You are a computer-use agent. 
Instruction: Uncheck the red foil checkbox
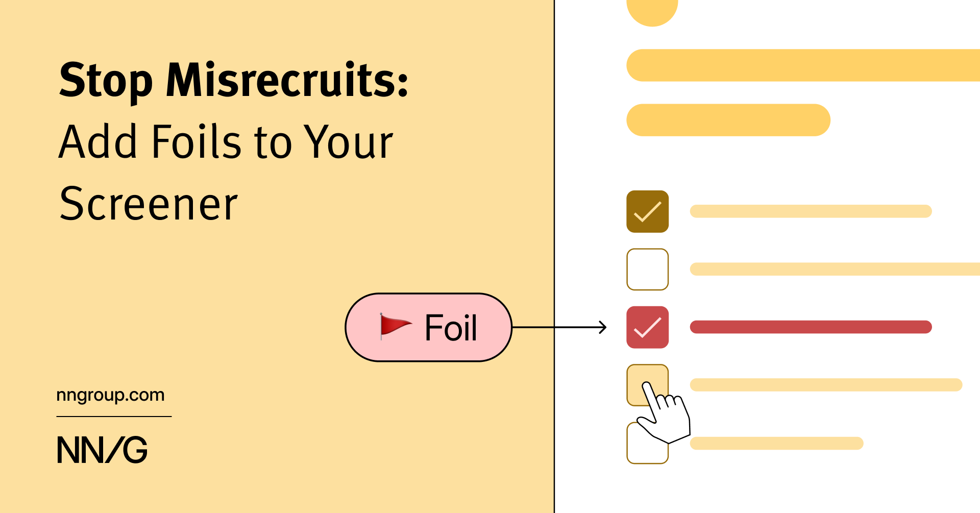coord(647,327)
